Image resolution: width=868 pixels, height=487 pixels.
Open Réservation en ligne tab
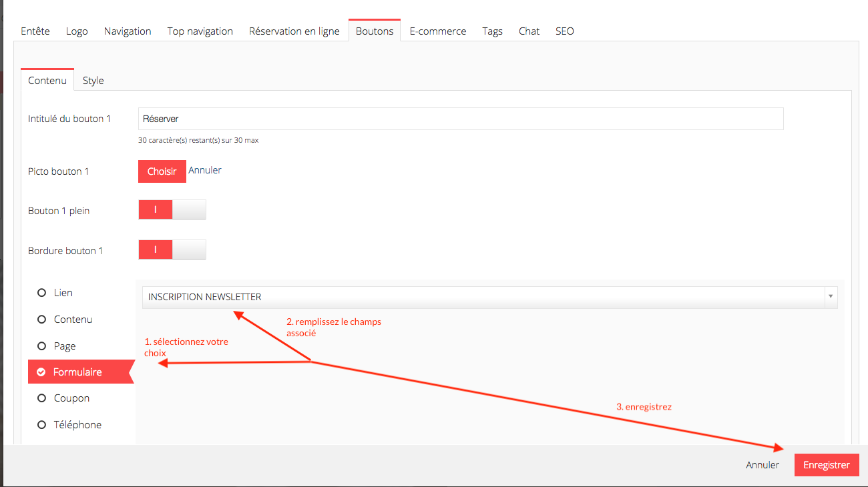294,31
